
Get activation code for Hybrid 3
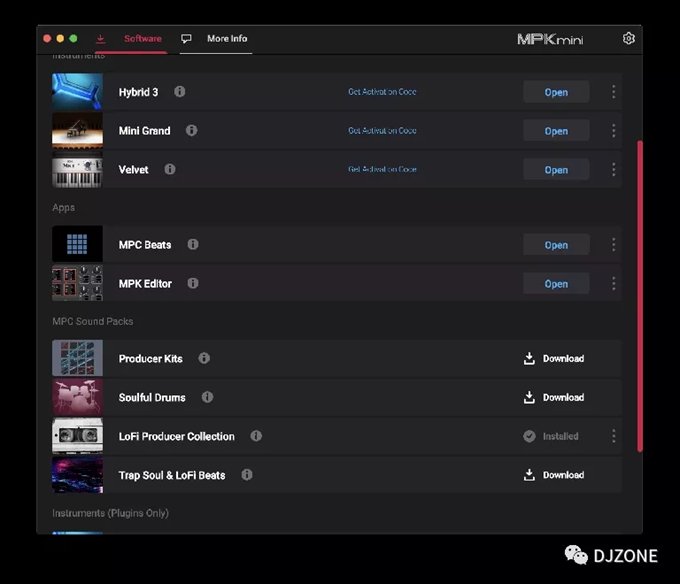[x=382, y=91]
